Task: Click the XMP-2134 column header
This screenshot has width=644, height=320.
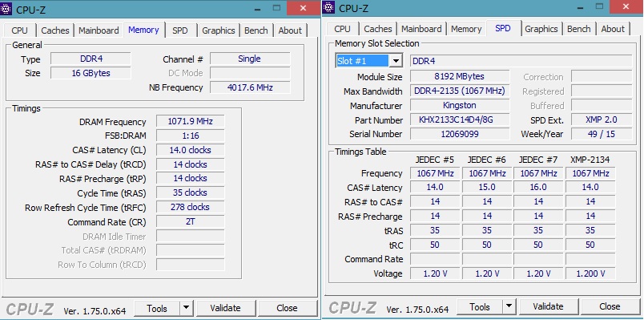Action: [590, 160]
